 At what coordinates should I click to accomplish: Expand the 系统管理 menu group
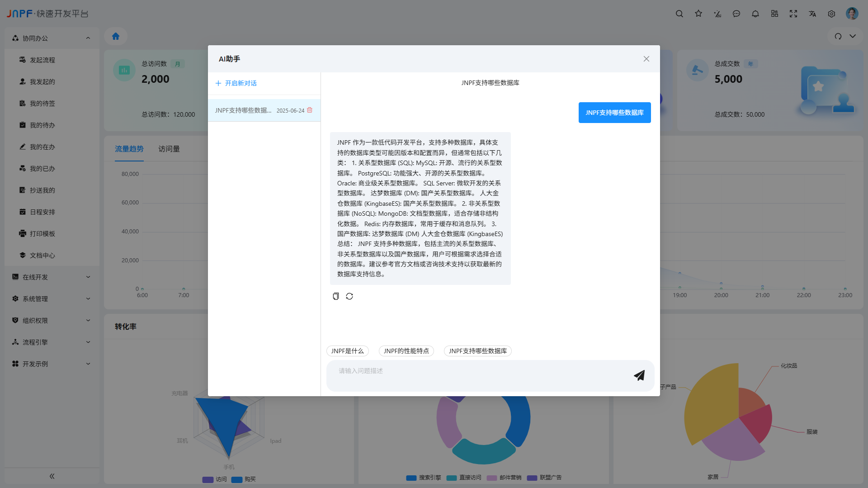click(52, 299)
